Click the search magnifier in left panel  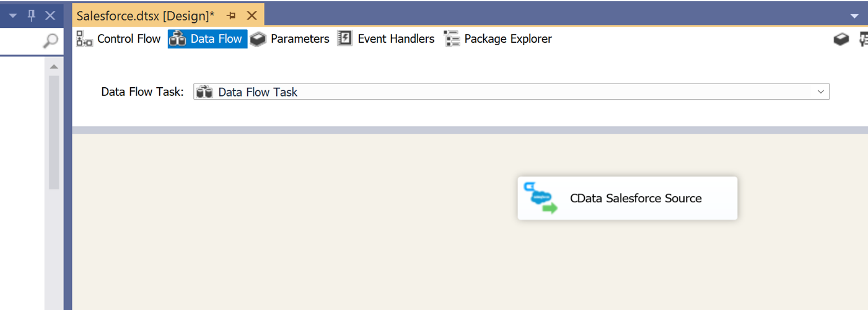[51, 41]
